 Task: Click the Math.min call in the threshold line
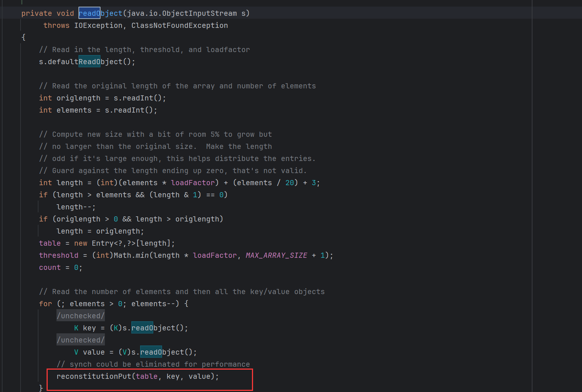[x=131, y=255]
